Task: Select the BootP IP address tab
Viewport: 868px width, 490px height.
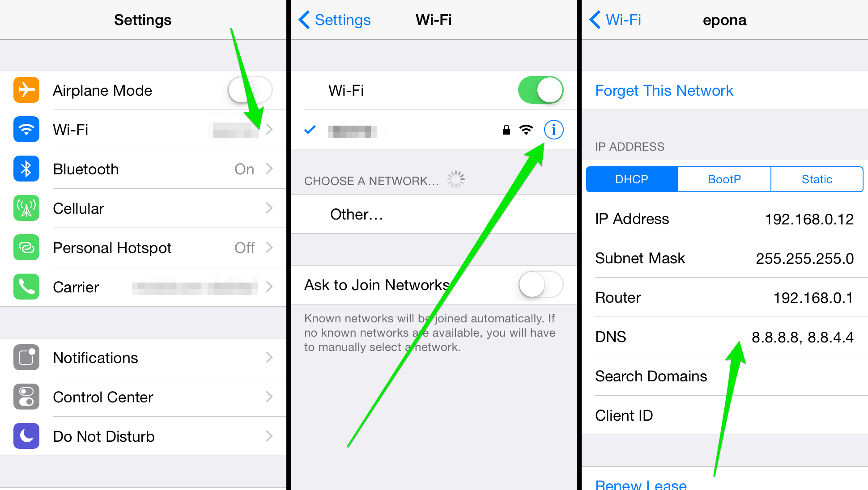Action: click(x=724, y=179)
